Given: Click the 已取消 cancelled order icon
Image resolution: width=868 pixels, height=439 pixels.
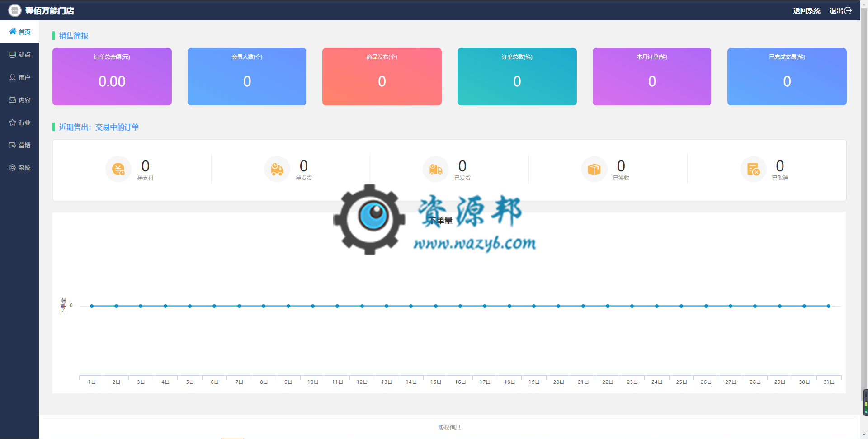Looking at the screenshot, I should 754,169.
